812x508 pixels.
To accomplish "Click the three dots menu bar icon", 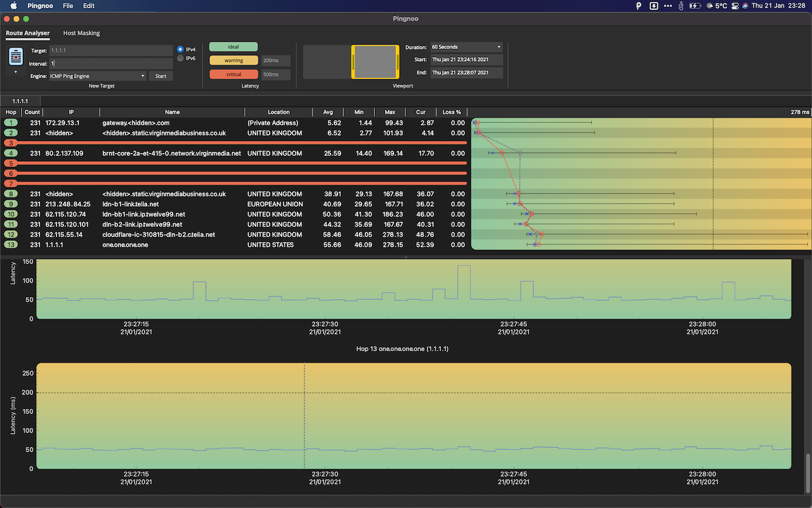I will tap(667, 6).
